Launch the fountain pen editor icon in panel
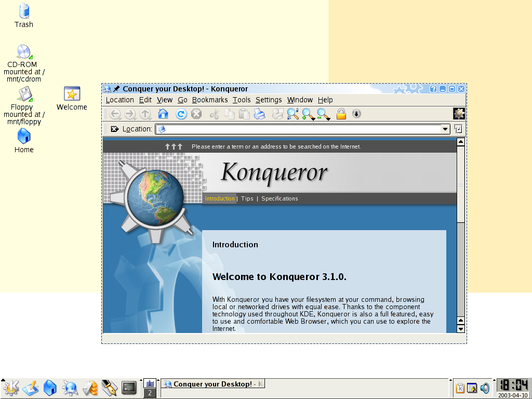Screen dimensions: 532x399 [x=110, y=388]
